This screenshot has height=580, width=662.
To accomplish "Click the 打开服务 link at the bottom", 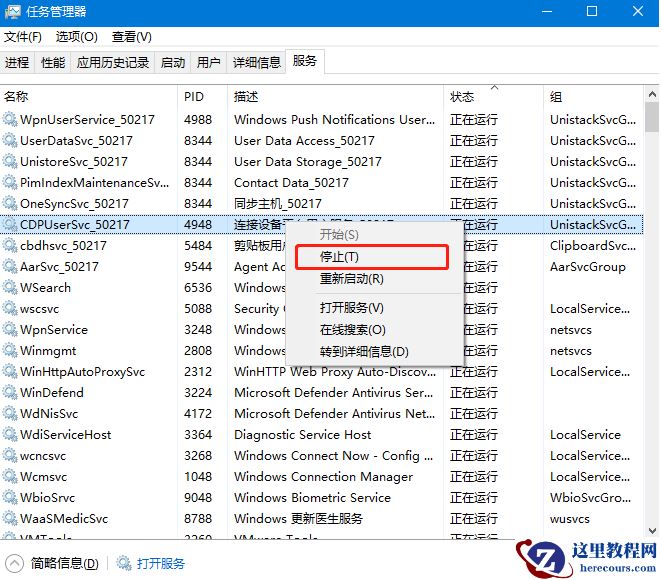I will click(161, 563).
